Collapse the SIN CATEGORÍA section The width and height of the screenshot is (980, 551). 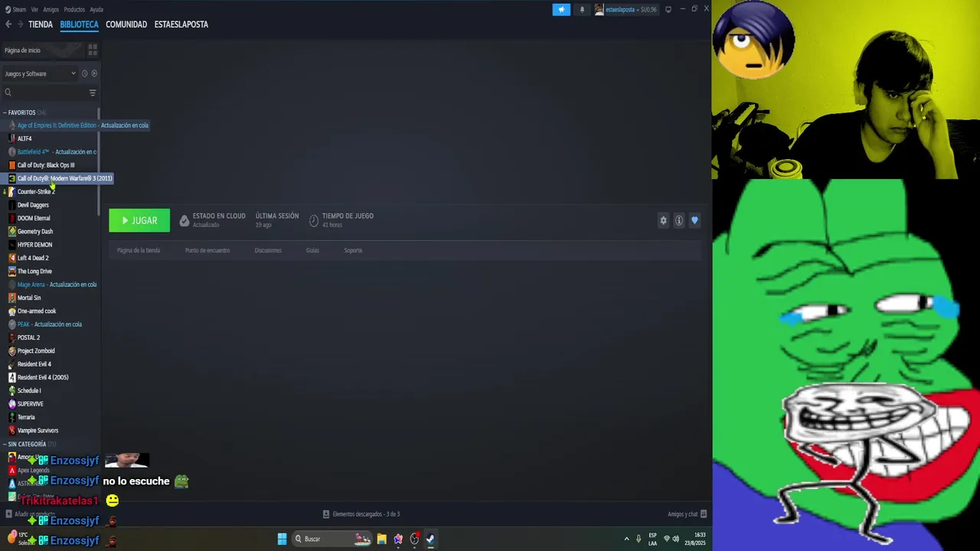pyautogui.click(x=5, y=445)
